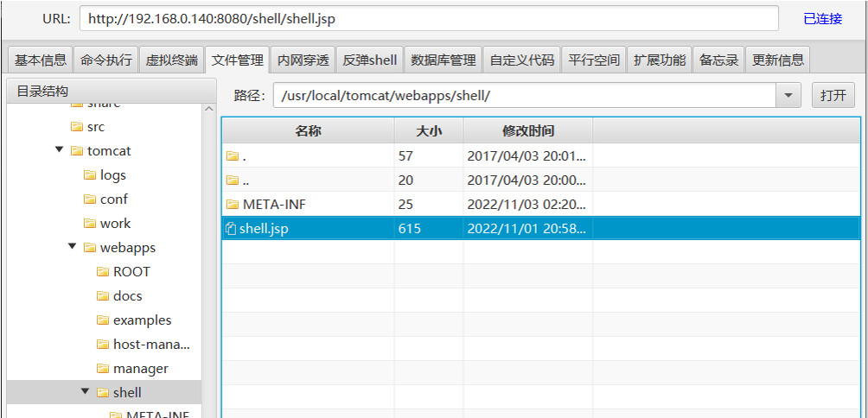Click size value 57 in '.' row
Image resolution: width=868 pixels, height=418 pixels.
point(405,156)
